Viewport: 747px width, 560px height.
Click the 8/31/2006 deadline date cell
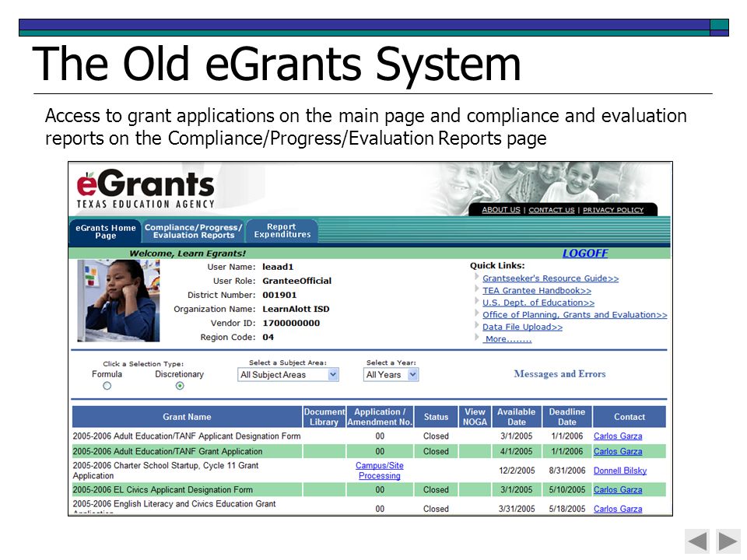[567, 471]
